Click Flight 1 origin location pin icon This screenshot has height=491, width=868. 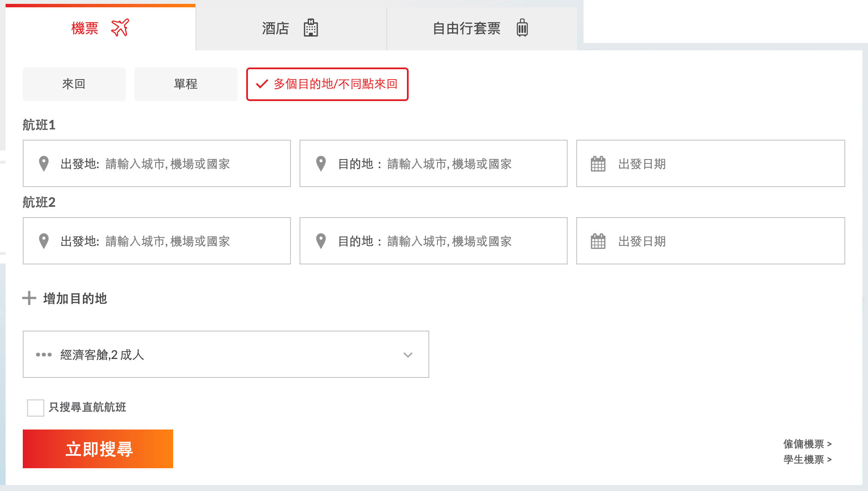[43, 164]
